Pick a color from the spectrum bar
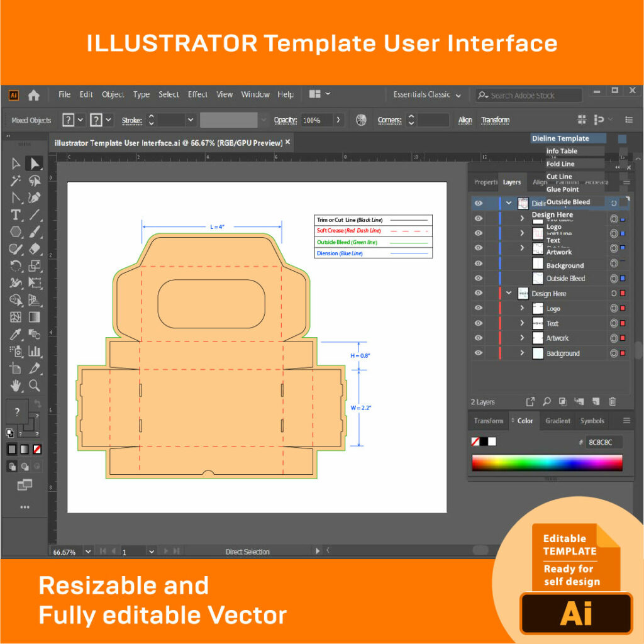This screenshot has width=644, height=644. [x=547, y=463]
